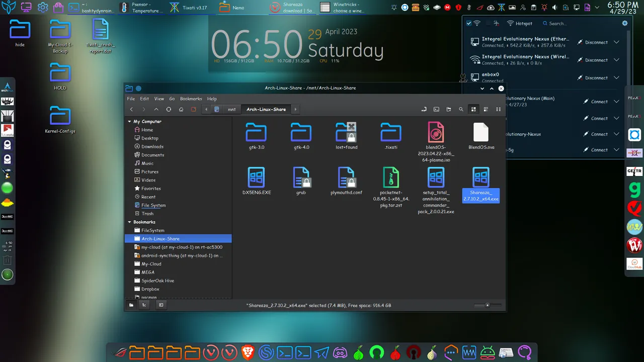Open Downloads in sidebar

tap(152, 146)
